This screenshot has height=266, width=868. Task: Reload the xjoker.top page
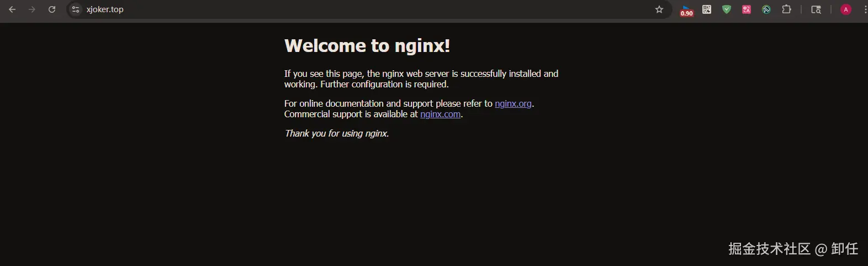(52, 9)
